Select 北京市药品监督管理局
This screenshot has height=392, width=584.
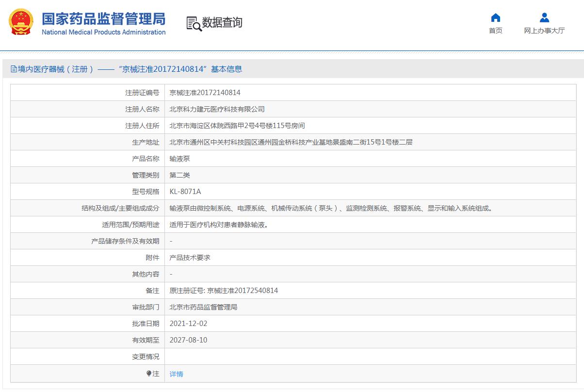pos(204,307)
